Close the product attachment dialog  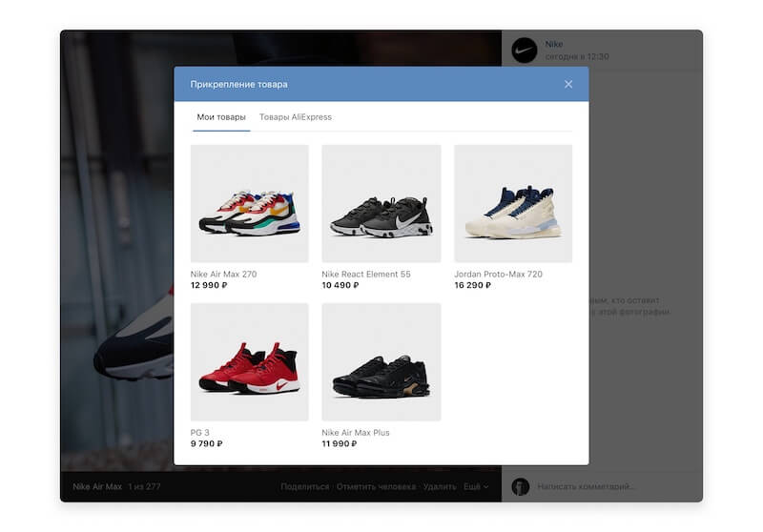[568, 84]
